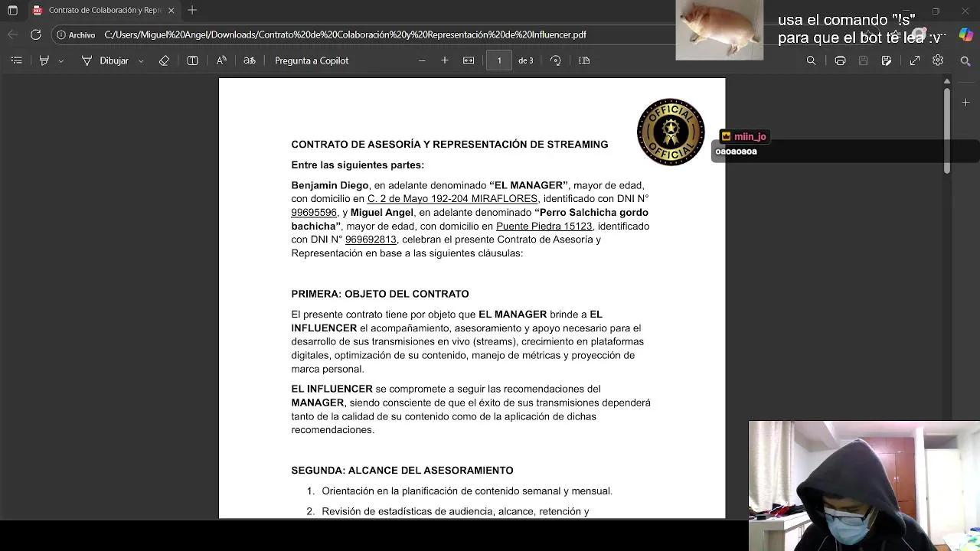Rotate the PDF page
Screen dimensions: 980x551
click(x=556, y=60)
